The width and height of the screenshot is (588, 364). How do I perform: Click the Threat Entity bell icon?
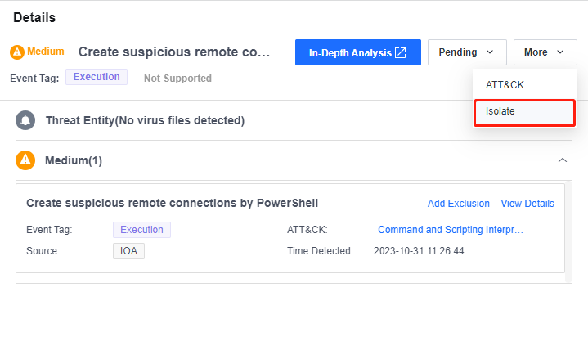[x=25, y=120]
